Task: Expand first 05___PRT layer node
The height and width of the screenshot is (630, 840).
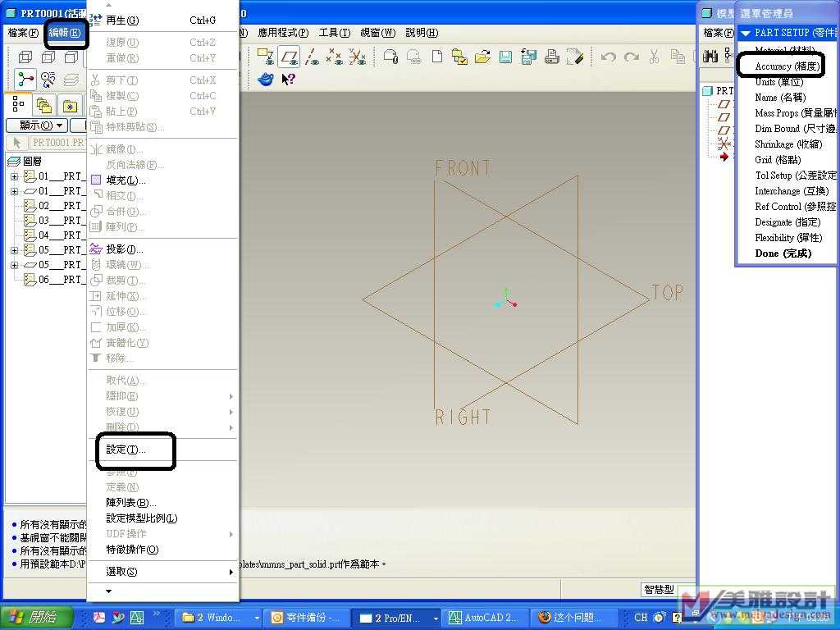Action: [15, 250]
